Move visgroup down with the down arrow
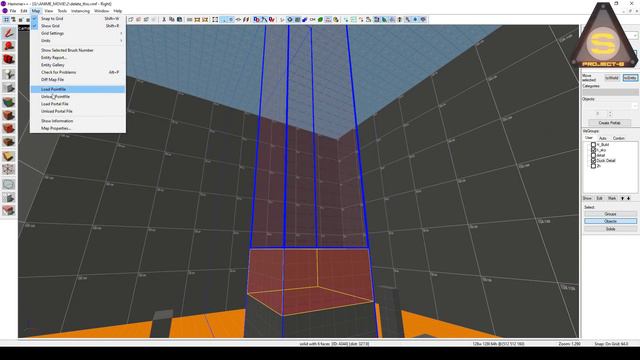The height and width of the screenshot is (360, 640). pyautogui.click(x=622, y=198)
